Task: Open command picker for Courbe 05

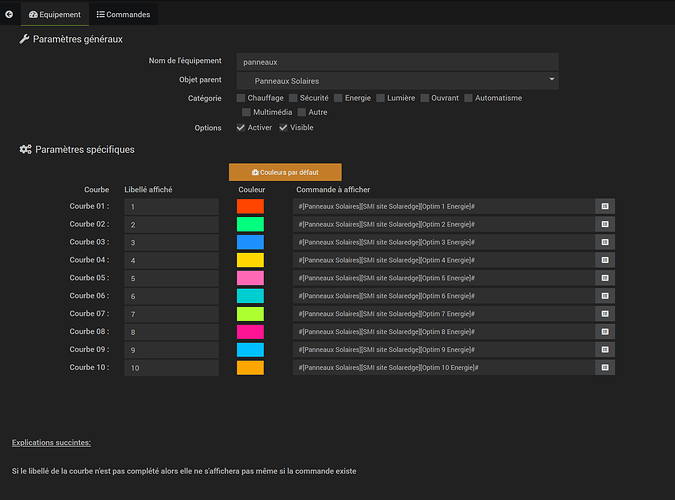Action: (605, 278)
